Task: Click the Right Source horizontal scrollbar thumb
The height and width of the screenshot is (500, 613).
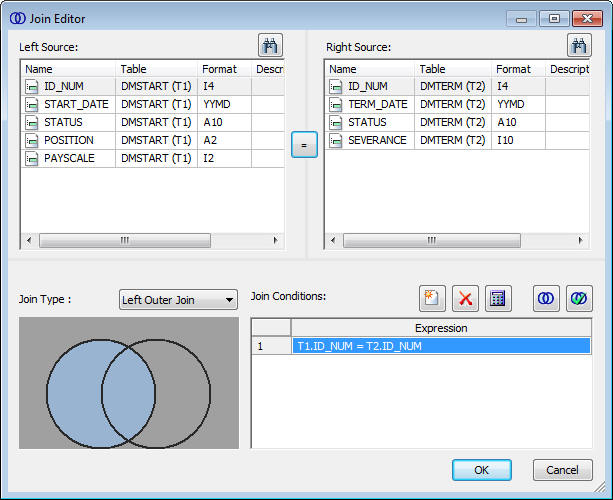Action: tap(432, 240)
